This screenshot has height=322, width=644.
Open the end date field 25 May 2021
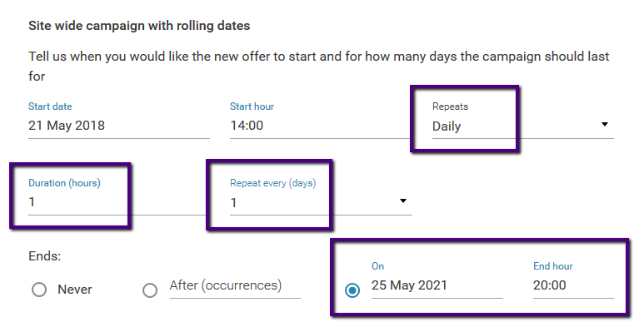click(x=437, y=285)
